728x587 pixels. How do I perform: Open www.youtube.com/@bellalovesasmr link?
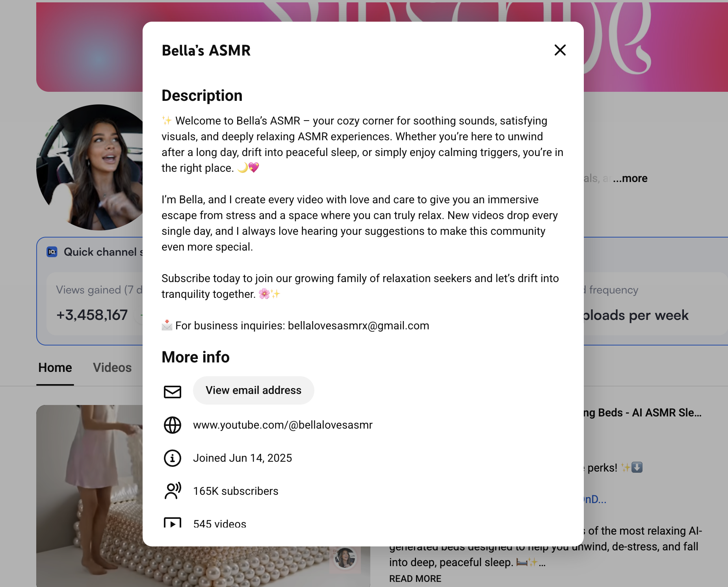(x=282, y=425)
